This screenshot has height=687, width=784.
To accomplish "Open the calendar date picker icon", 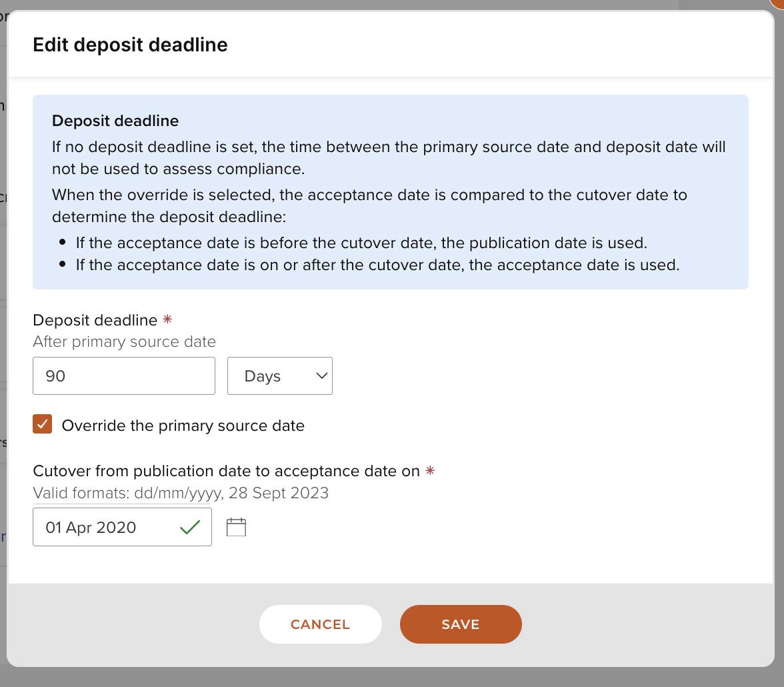I will click(x=236, y=528).
